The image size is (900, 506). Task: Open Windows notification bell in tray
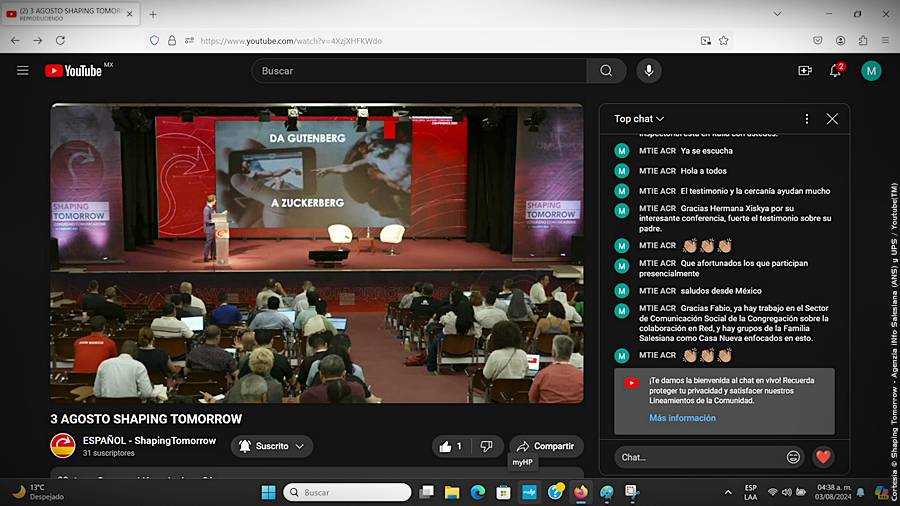click(x=860, y=492)
